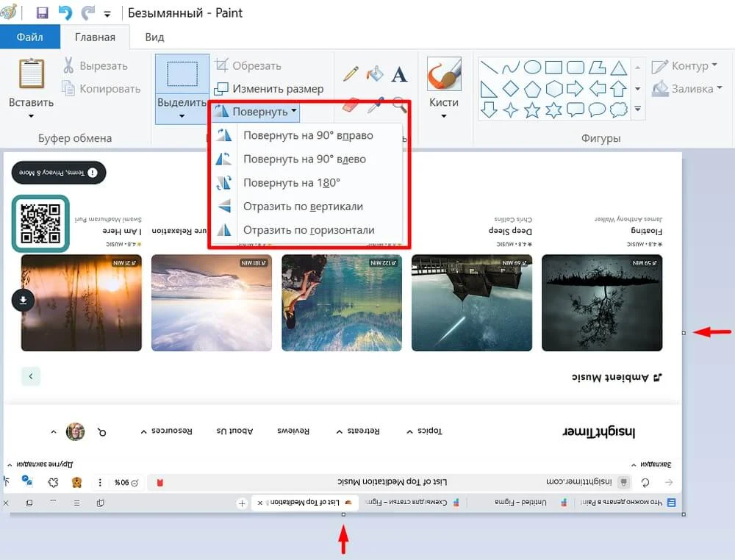Open the Контур outline dropdown

click(x=681, y=66)
